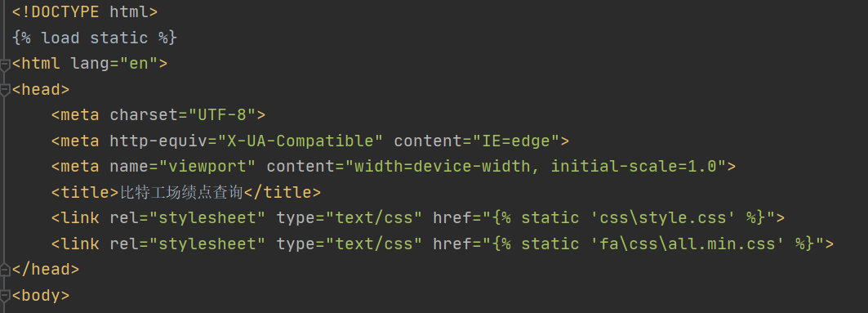Toggle the body tag fold marker

coord(4,296)
